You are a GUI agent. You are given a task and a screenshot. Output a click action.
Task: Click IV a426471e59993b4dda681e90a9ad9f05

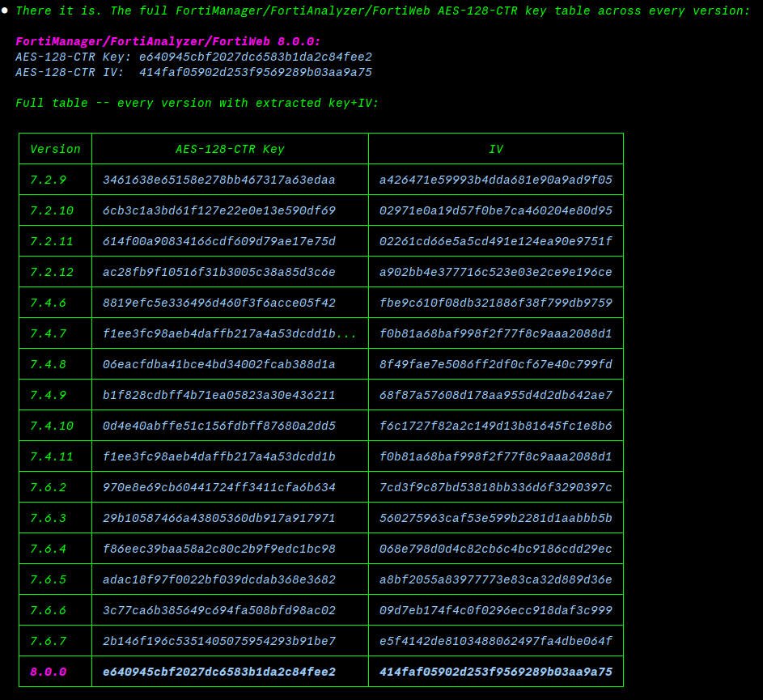click(496, 180)
